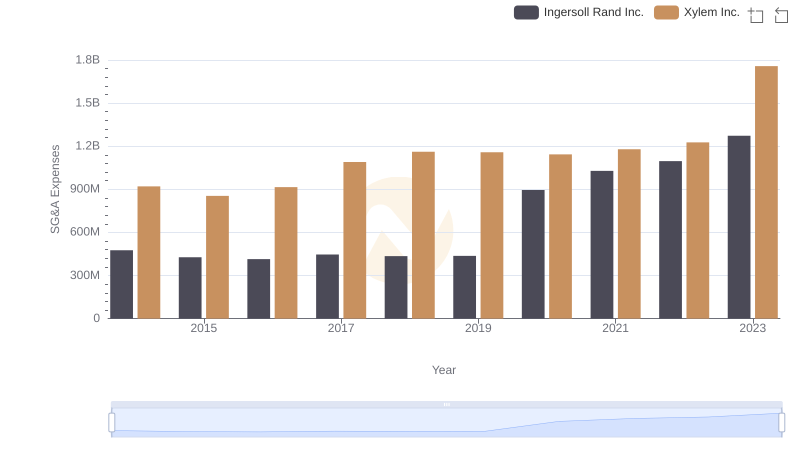Viewport: 800px width, 461px height.
Task: Click the Ingersoll Rand bar for 2021
Action: click(602, 244)
